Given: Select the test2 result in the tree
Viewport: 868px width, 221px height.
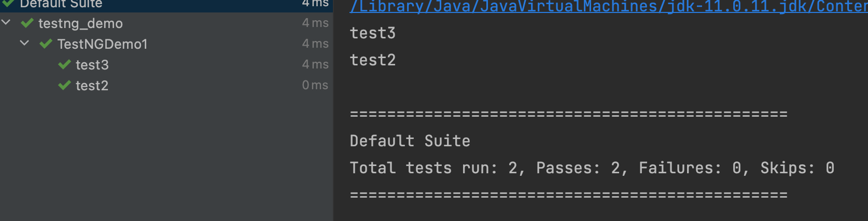Looking at the screenshot, I should [92, 86].
